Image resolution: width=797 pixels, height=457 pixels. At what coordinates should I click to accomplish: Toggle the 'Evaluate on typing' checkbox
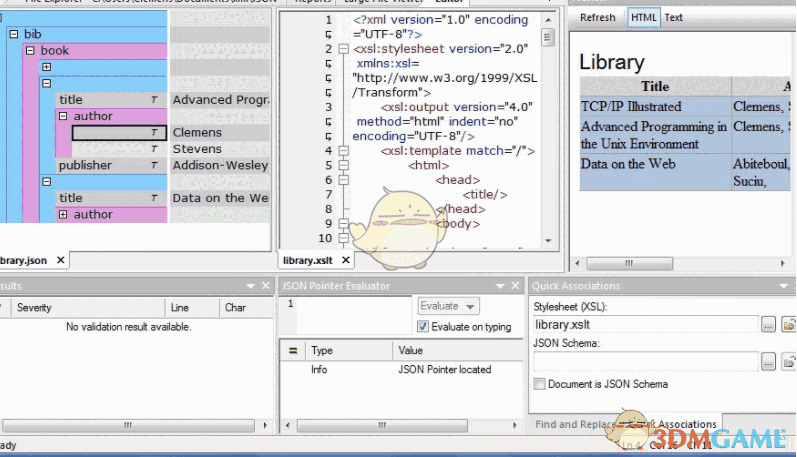click(423, 326)
